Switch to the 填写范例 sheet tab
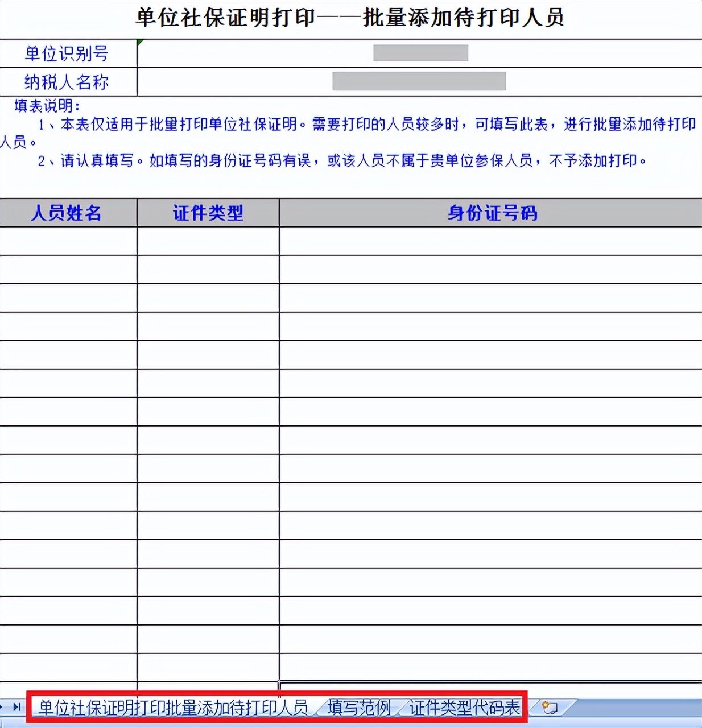This screenshot has height=728, width=702. point(358,708)
